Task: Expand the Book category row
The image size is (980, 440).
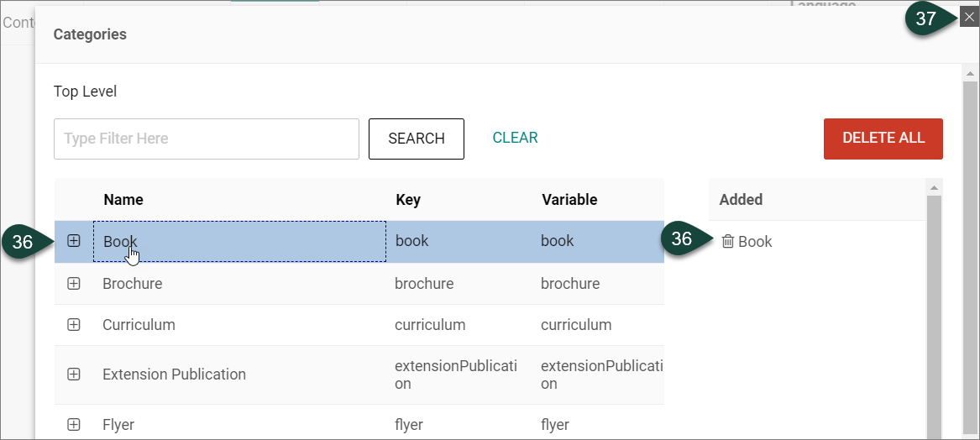Action: (74, 241)
